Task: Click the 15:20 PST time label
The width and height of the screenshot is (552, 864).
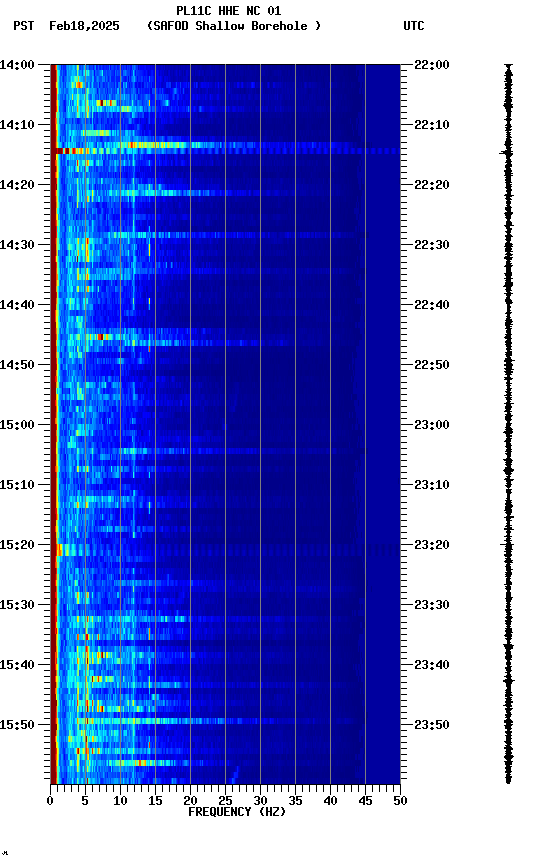Action: coord(17,546)
